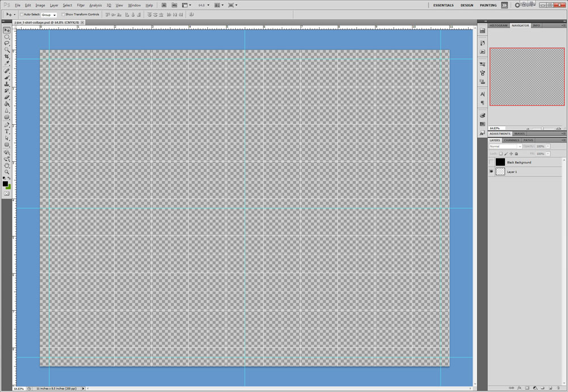The height and width of the screenshot is (392, 568).
Task: Show the Black Background layer
Action: click(x=491, y=162)
